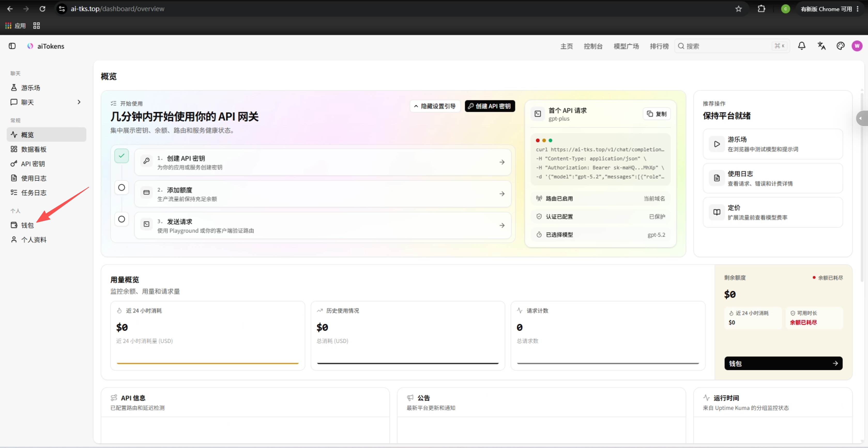This screenshot has width=868, height=448.
Task: Click the terminal icon in 发送请求 step
Action: [147, 224]
